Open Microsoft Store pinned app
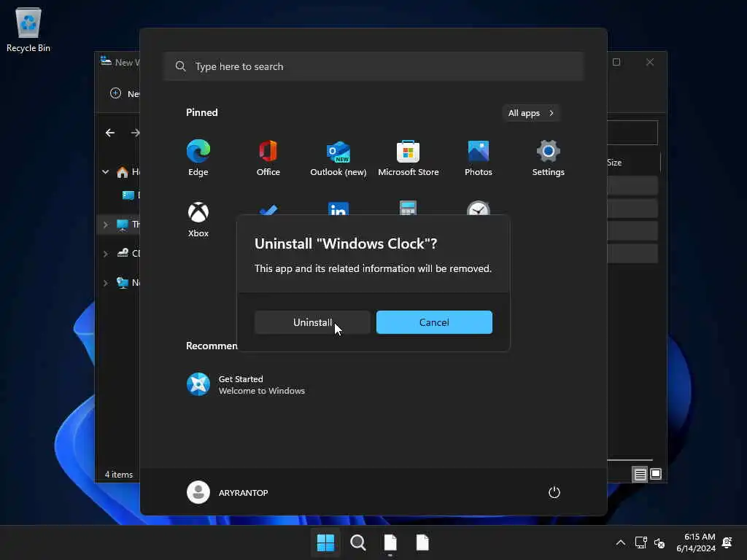Screen dimensions: 747x560 tap(409, 158)
